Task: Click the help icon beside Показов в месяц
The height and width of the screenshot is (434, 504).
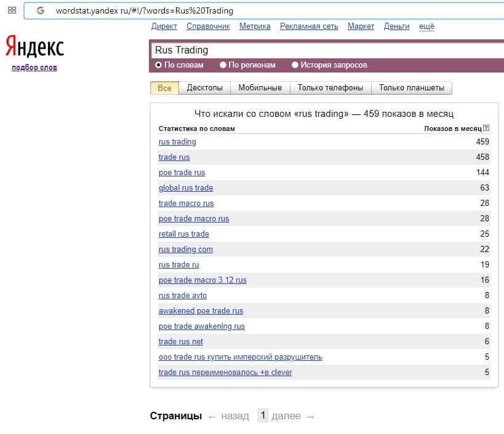Action: coord(486,128)
